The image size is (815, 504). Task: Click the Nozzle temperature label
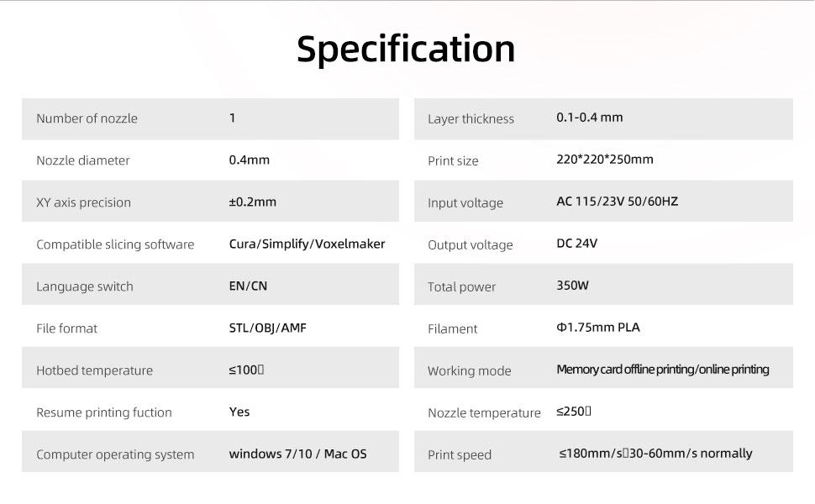484,413
